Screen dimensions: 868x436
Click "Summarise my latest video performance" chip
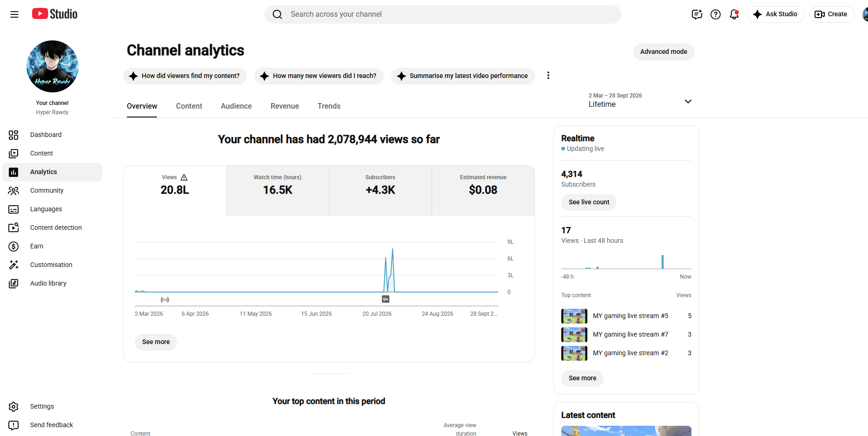463,76
